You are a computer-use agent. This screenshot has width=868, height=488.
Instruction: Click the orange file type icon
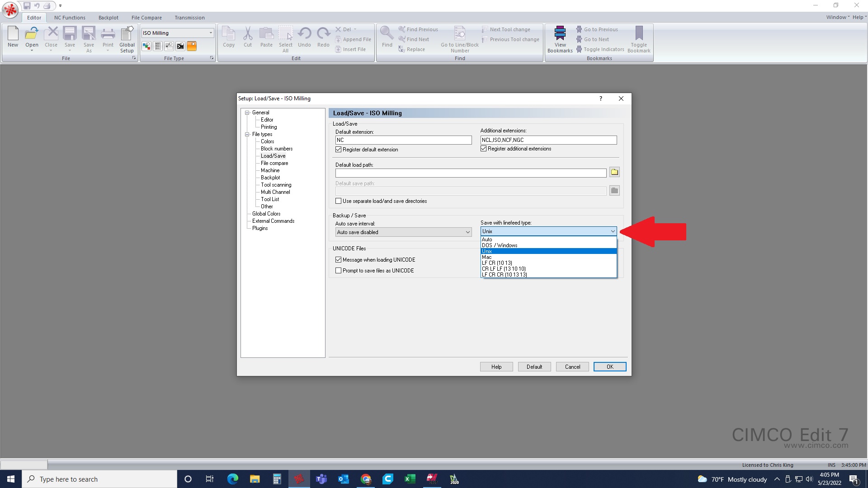pos(192,46)
